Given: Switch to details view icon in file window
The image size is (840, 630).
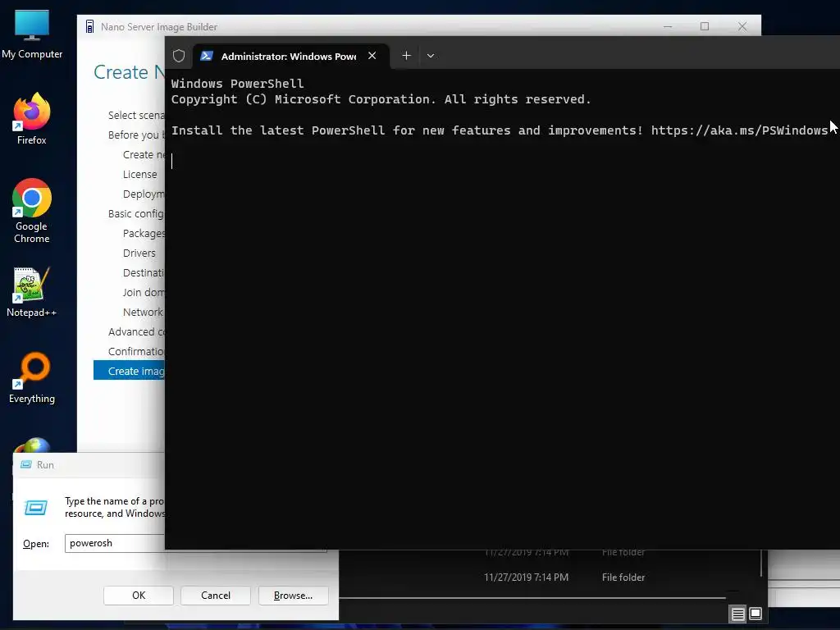Looking at the screenshot, I should [738, 614].
